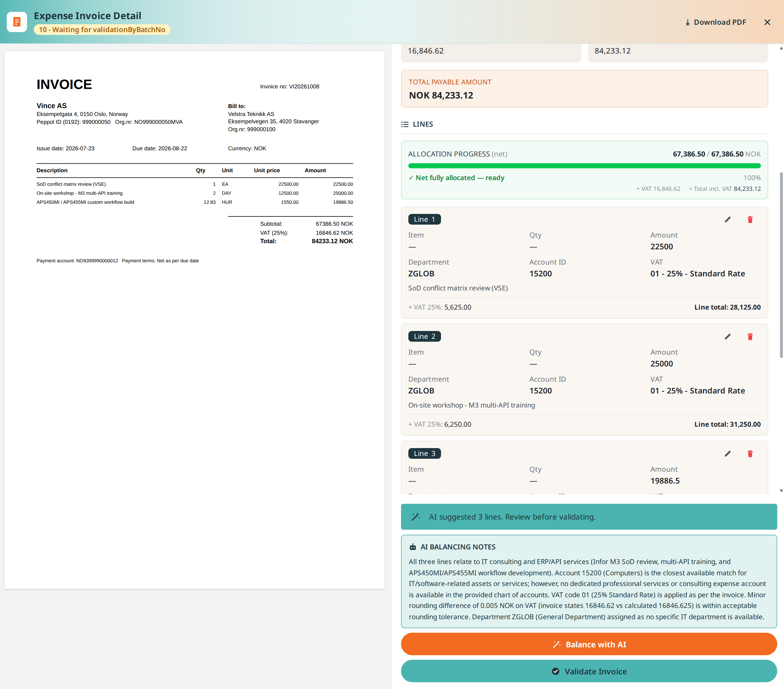This screenshot has width=784, height=689.
Task: Click 'APS450MI / APS455MI custom workflow build' row
Action: (195, 202)
